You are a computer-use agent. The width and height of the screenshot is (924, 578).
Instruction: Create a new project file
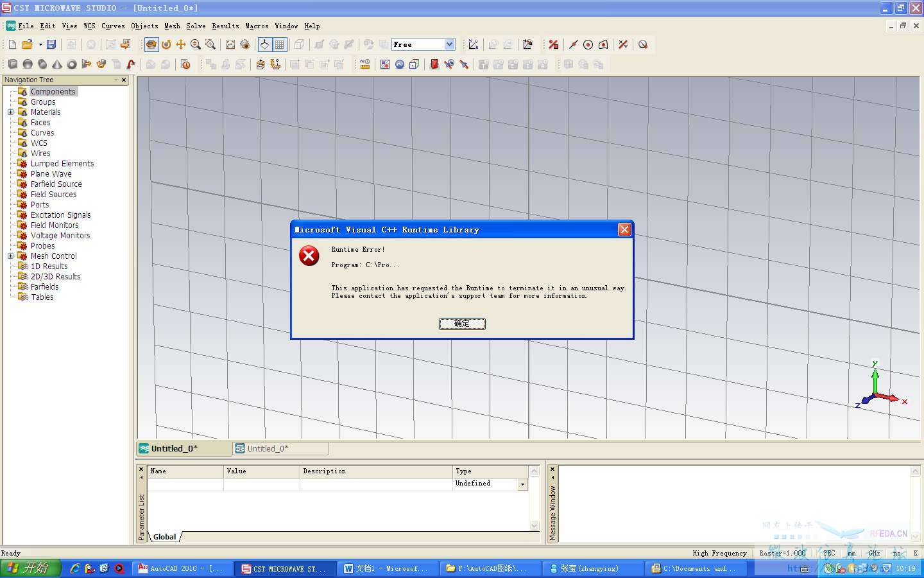click(12, 44)
